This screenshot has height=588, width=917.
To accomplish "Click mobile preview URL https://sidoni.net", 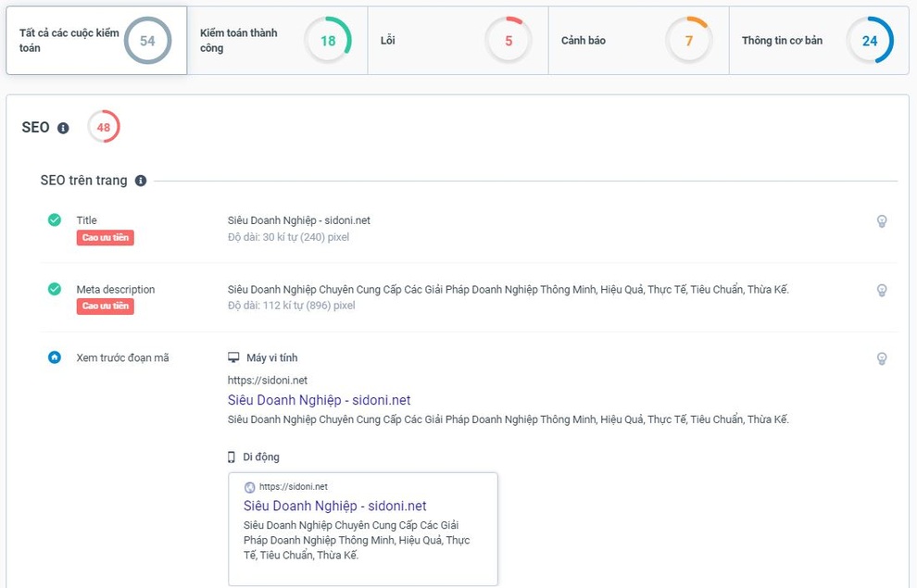I will coord(293,486).
